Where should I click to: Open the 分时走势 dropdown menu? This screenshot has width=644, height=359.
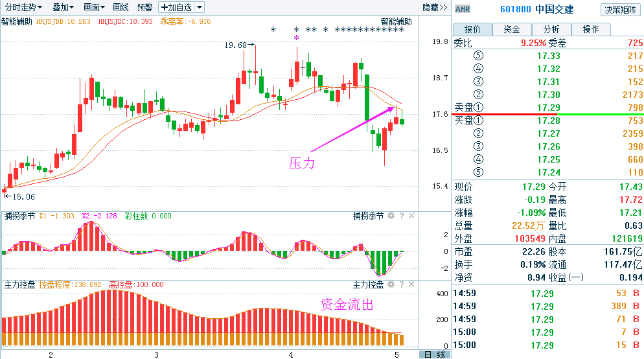(x=23, y=7)
